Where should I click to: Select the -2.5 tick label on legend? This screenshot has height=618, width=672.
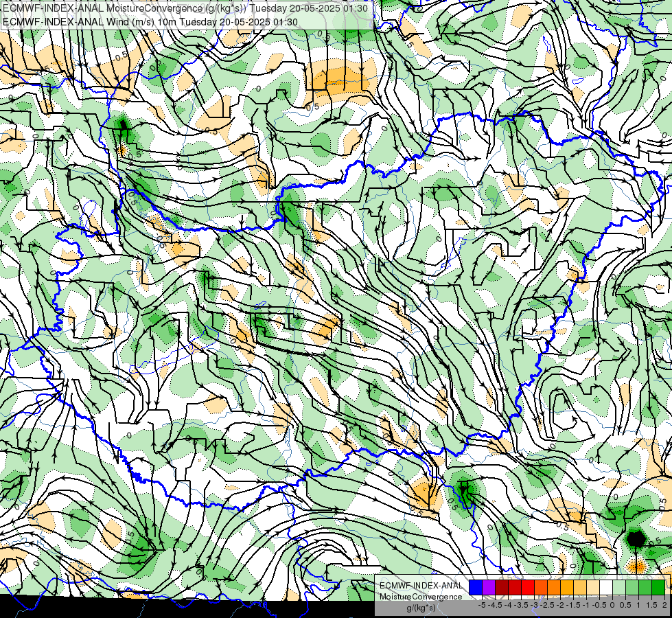(547, 605)
